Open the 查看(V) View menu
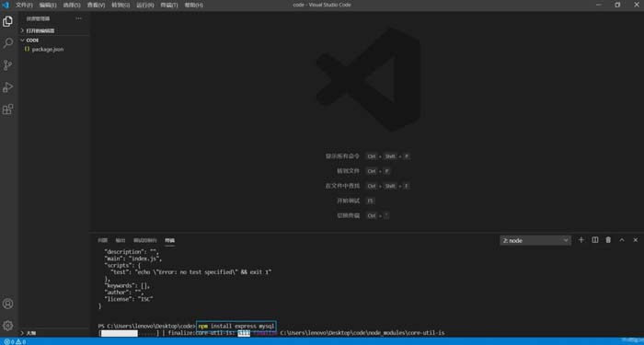 click(96, 5)
